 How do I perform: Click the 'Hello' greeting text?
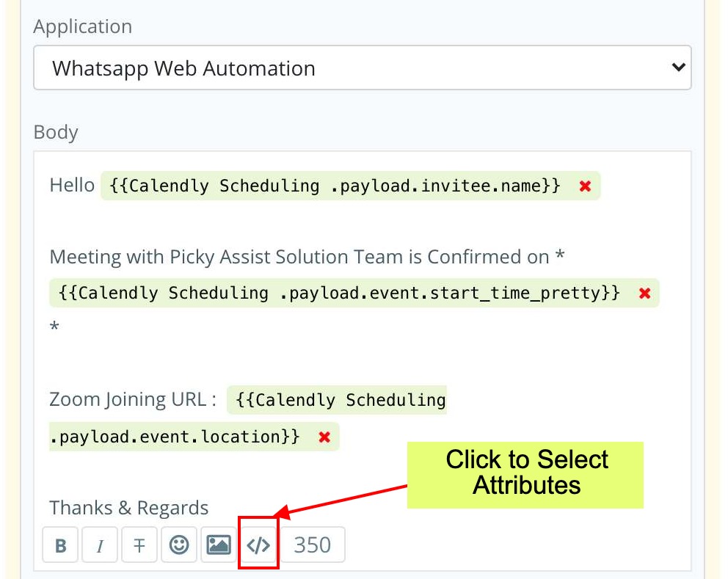[x=72, y=185]
